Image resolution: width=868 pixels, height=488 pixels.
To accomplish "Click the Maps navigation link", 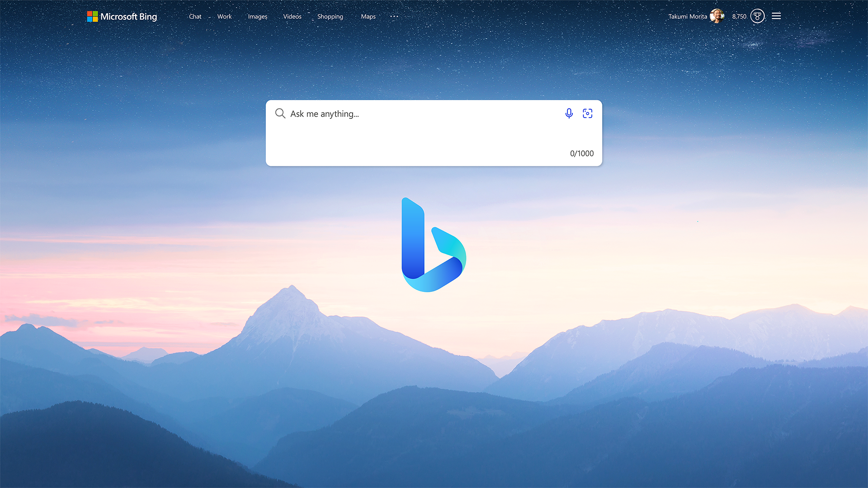I will pyautogui.click(x=368, y=16).
